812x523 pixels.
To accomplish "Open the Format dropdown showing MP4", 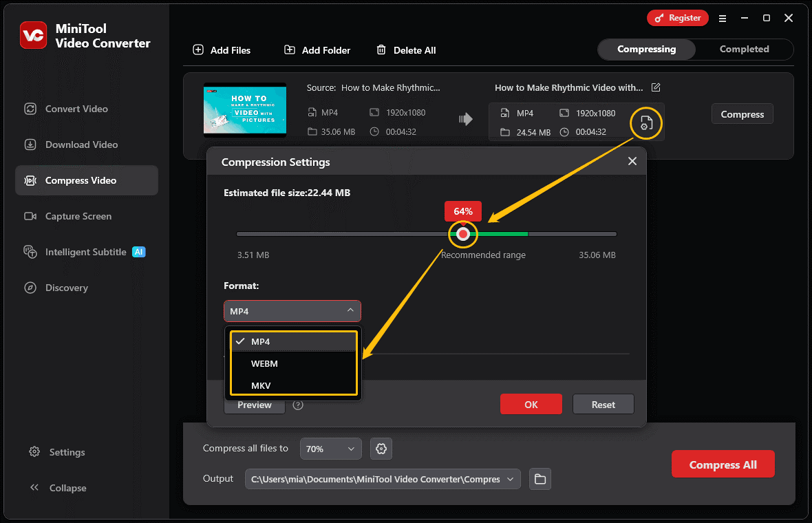I will (x=292, y=311).
